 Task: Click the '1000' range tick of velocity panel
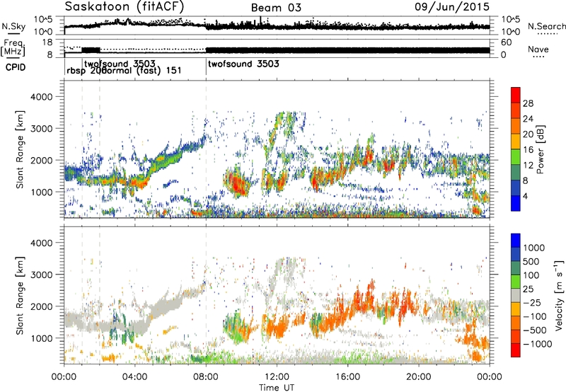click(x=41, y=338)
